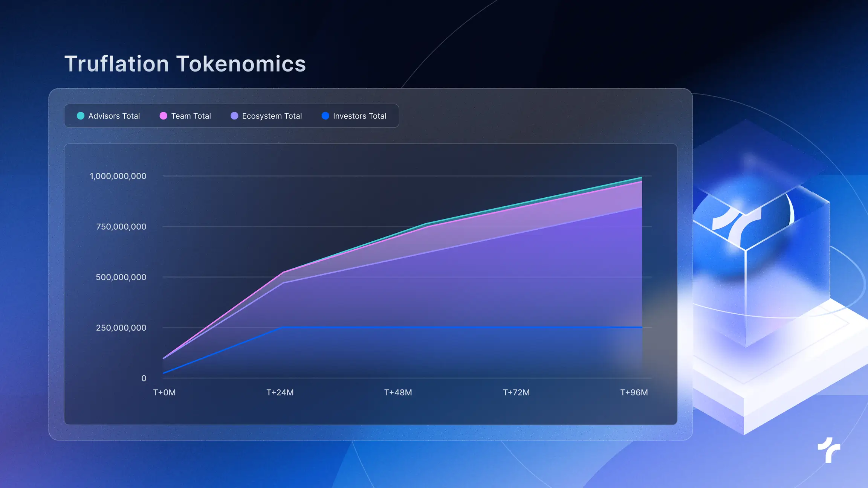Click the T+72M x-axis label
The width and height of the screenshot is (868, 488).
[x=517, y=392]
